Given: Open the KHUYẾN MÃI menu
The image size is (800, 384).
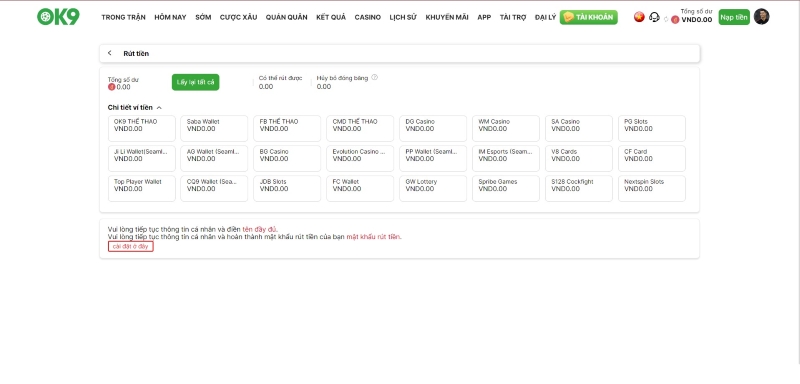Looking at the screenshot, I should click(446, 17).
